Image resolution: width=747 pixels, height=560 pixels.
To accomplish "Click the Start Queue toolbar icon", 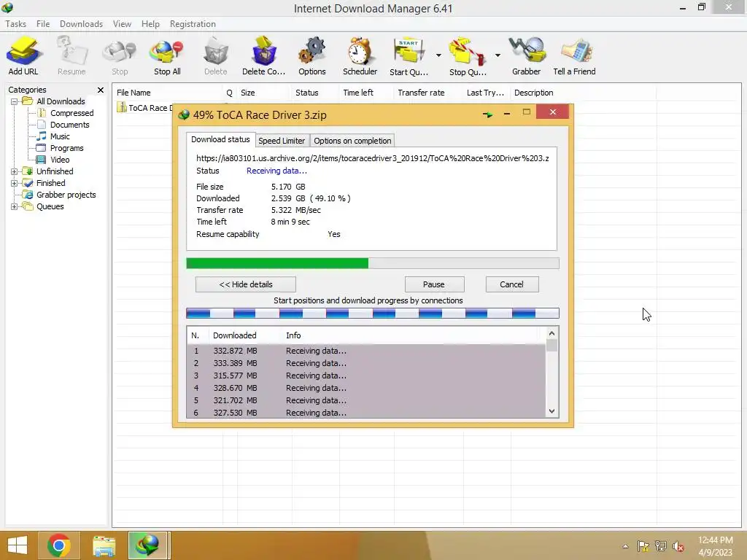I will pyautogui.click(x=409, y=55).
